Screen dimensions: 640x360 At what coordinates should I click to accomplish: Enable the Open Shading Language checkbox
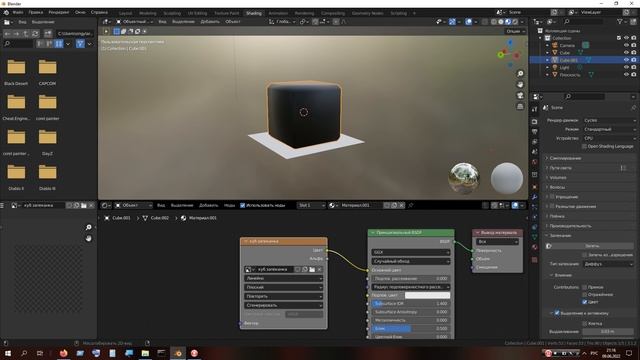tap(584, 146)
